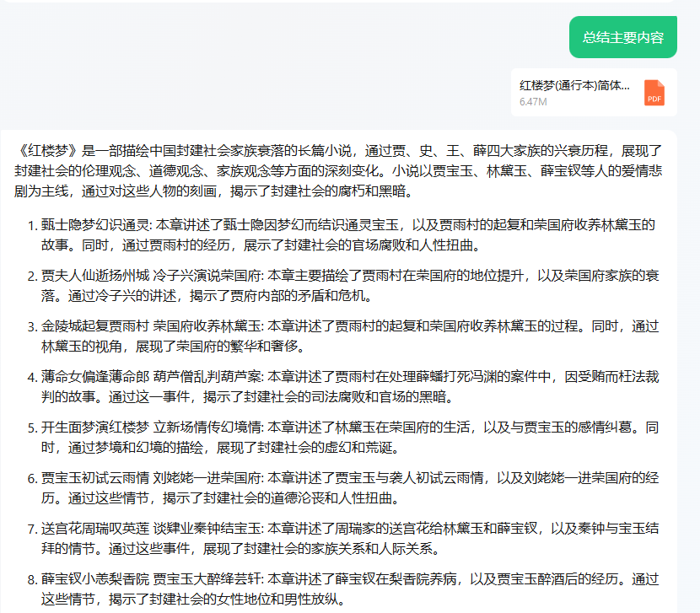
Task: Click the text 谈肄业秦钟结宝玉
Action: point(207,529)
